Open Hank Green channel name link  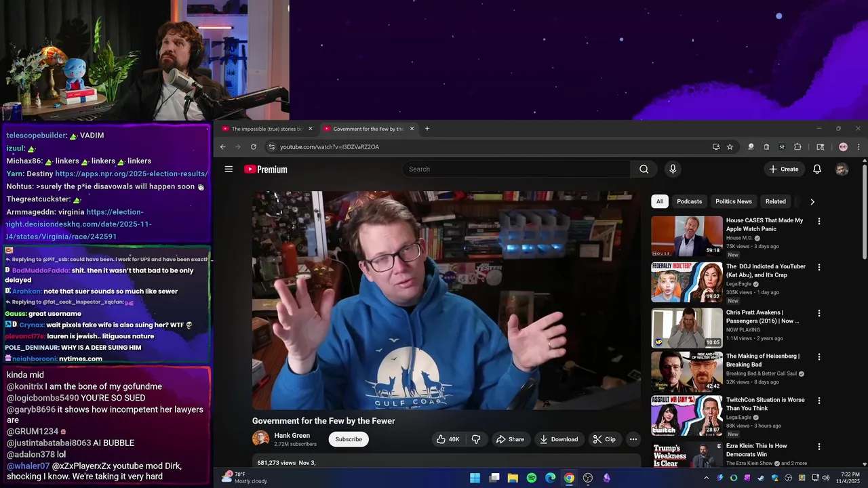point(292,435)
